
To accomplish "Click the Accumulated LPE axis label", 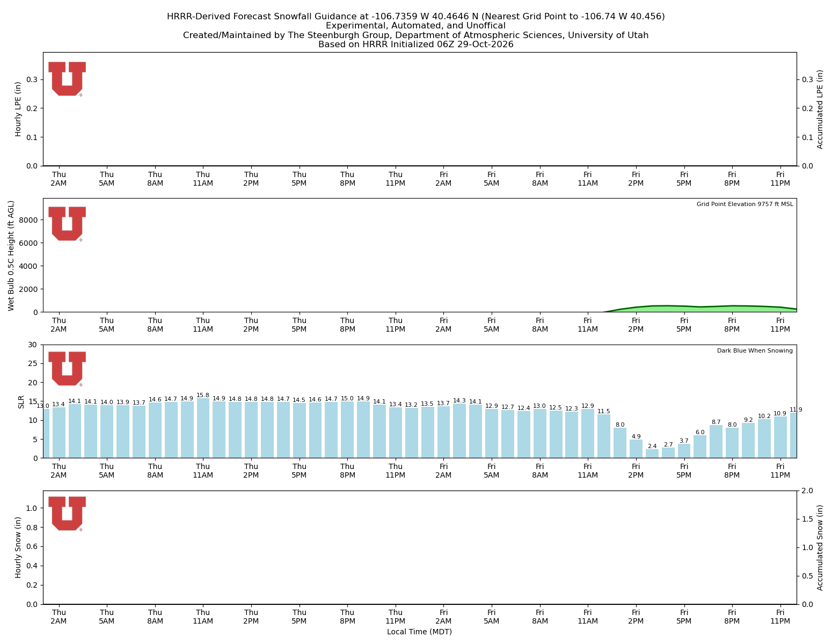I will coord(820,109).
